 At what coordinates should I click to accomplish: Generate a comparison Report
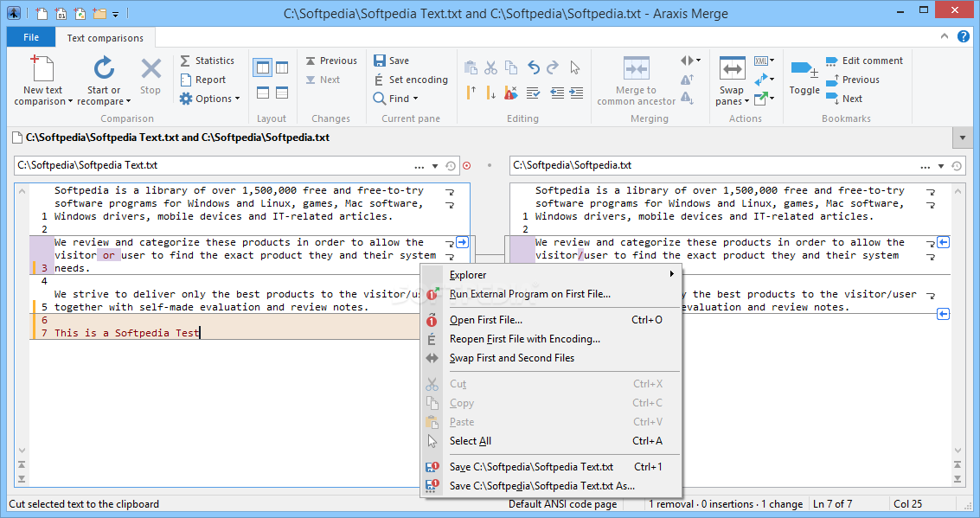click(x=203, y=80)
